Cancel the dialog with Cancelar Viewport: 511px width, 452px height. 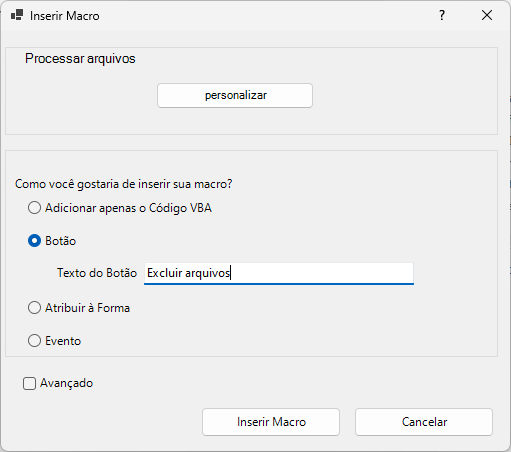pyautogui.click(x=424, y=422)
